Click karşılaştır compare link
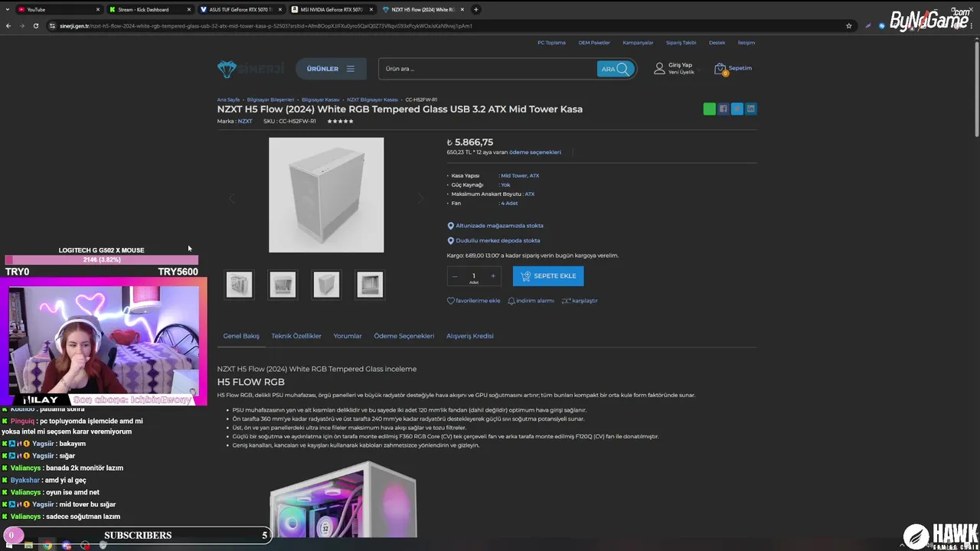The height and width of the screenshot is (551, 980). [580, 301]
